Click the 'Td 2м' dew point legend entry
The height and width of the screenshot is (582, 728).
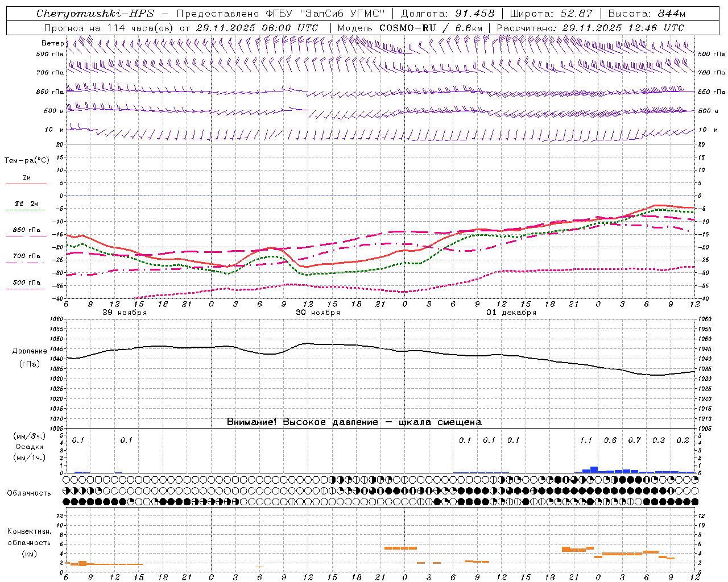click(x=27, y=203)
